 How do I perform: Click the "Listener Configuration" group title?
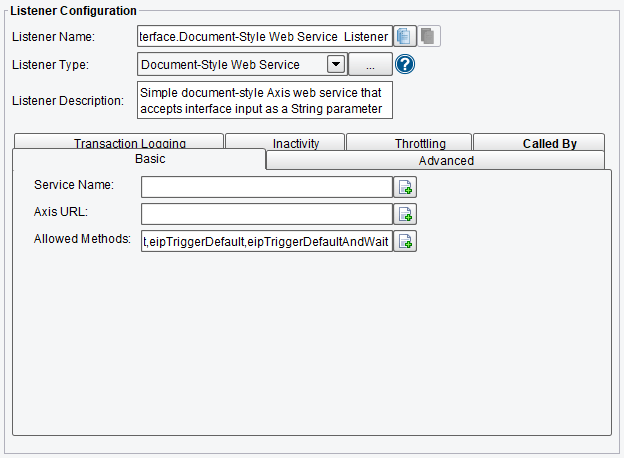(73, 11)
